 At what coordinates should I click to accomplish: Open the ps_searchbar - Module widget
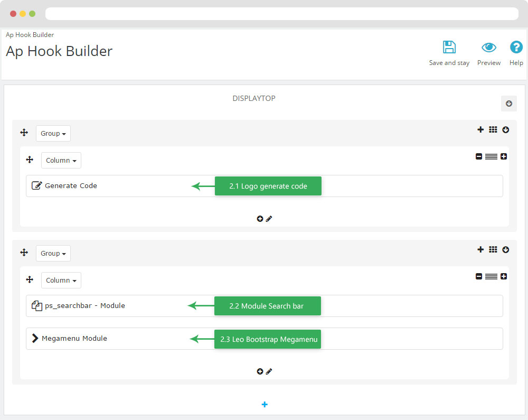(x=265, y=306)
